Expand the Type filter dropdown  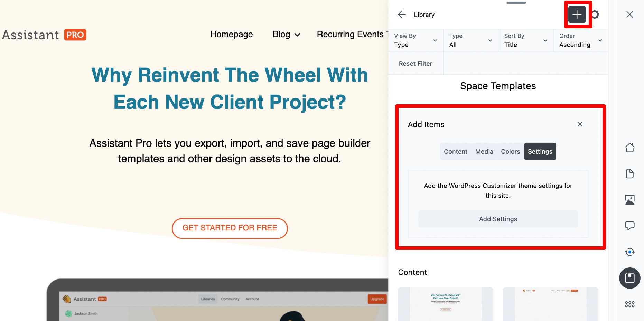click(470, 40)
